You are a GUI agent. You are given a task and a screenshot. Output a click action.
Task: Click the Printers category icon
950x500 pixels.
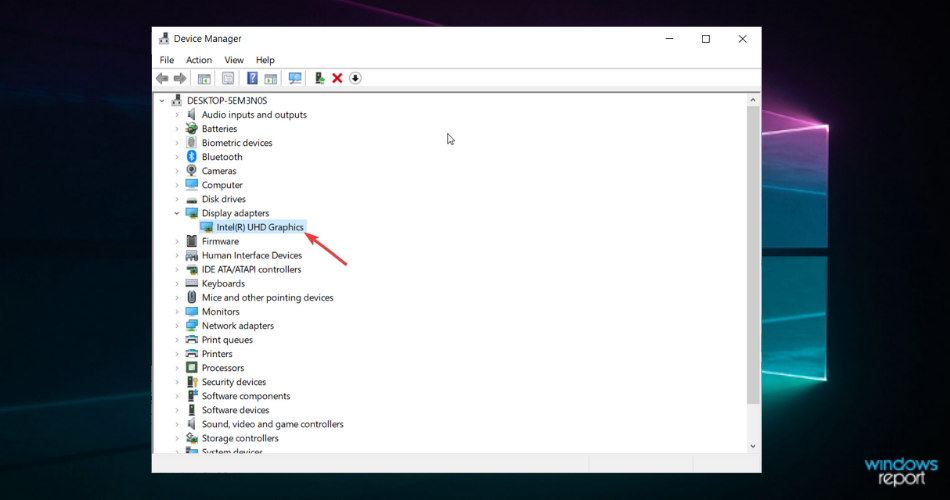point(191,353)
